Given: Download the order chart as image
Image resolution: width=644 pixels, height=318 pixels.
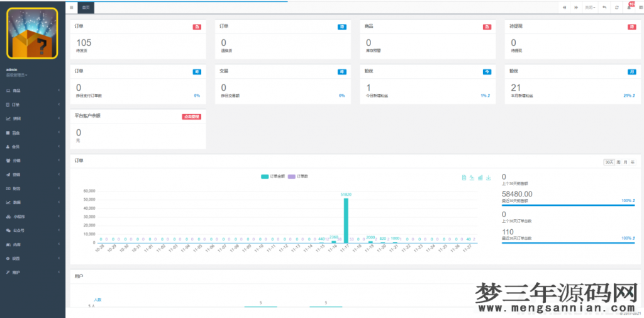Looking at the screenshot, I should (x=489, y=178).
